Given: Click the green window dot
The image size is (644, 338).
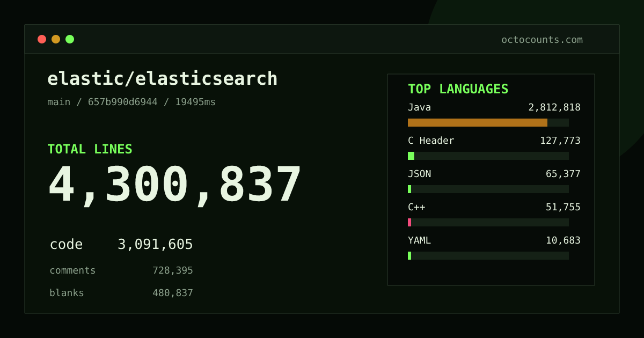Looking at the screenshot, I should [70, 39].
